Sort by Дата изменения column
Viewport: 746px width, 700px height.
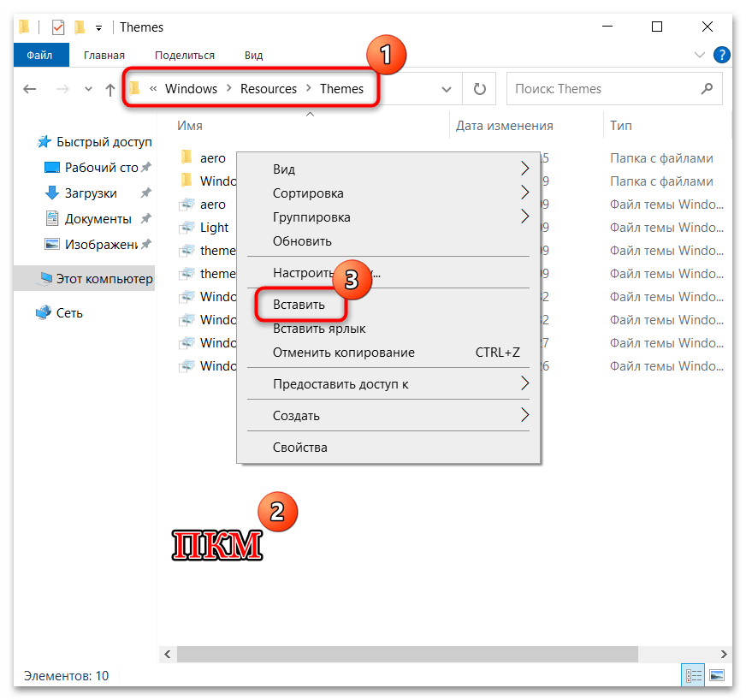tap(504, 126)
